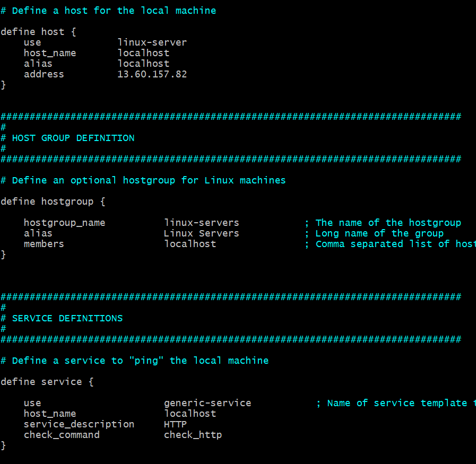Click the members keyword in hostgroup
476x464 pixels.
tap(44, 244)
